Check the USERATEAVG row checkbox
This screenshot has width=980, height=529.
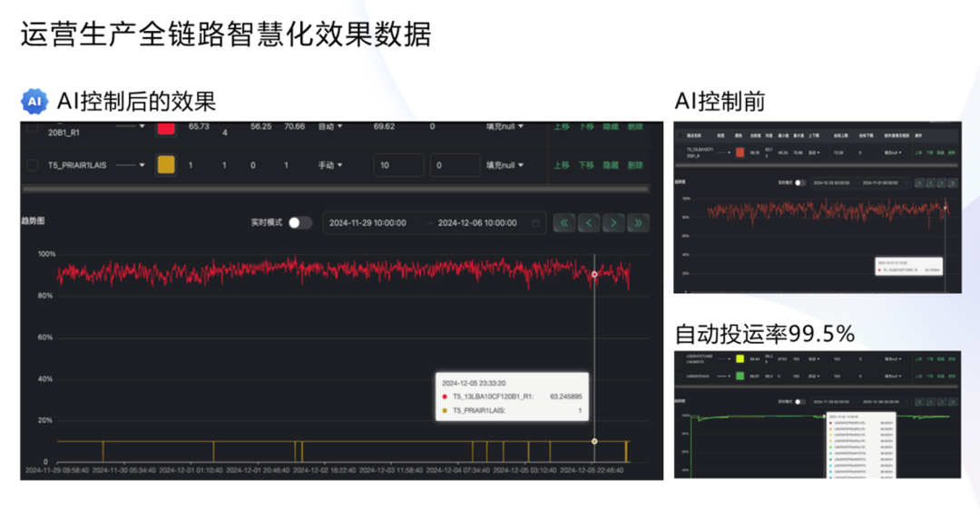680,377
